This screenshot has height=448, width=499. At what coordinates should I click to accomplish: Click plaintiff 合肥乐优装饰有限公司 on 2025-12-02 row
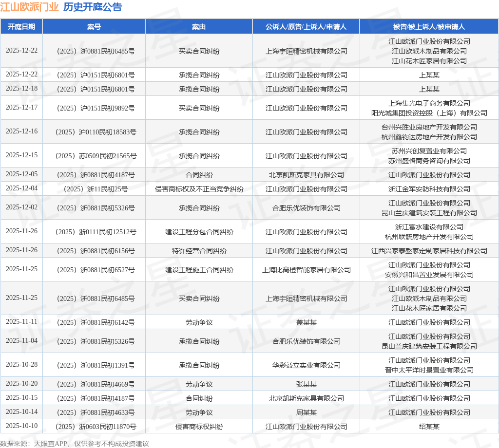coord(306,208)
